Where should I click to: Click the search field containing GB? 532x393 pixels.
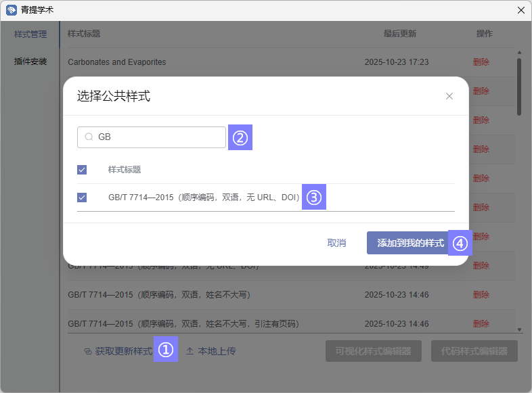[159, 137]
